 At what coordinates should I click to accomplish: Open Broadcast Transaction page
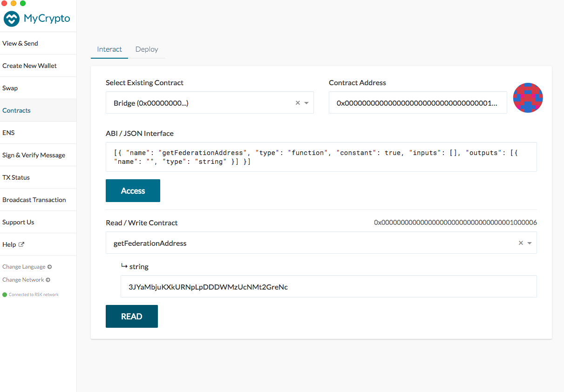point(38,200)
